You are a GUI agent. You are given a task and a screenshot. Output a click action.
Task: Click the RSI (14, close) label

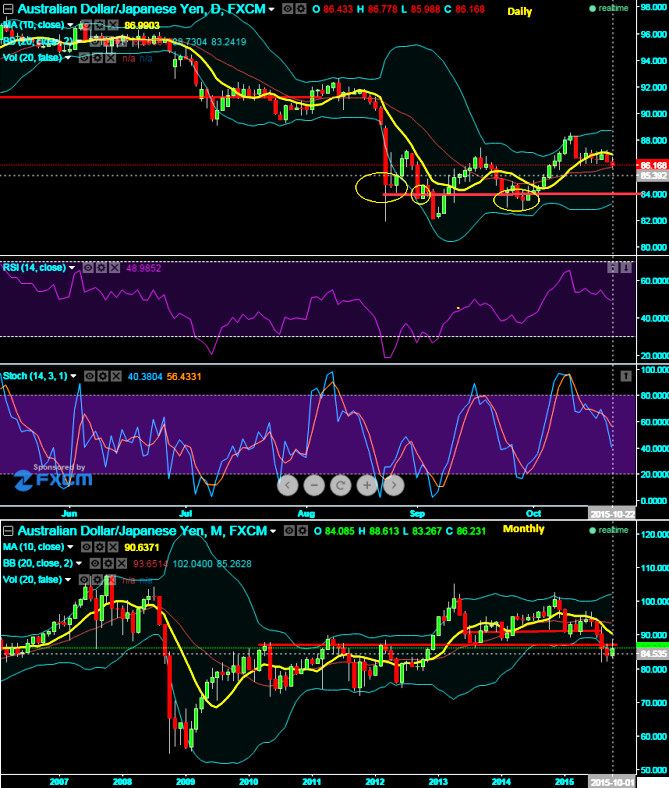point(34,268)
